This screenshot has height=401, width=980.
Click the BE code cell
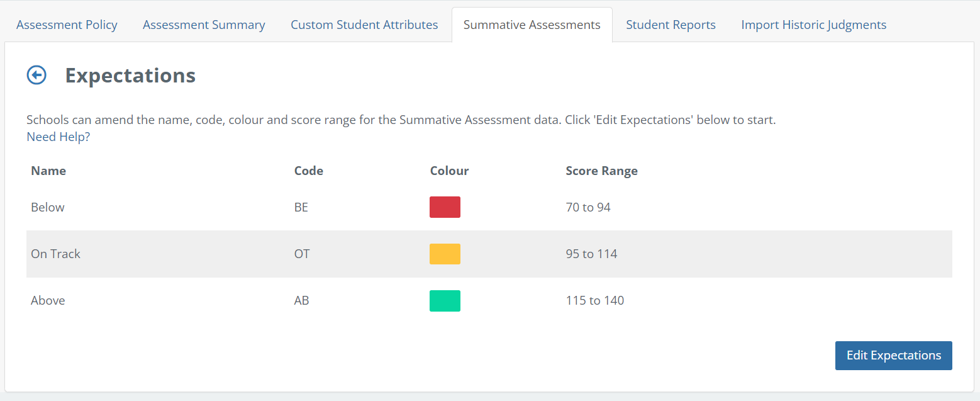[301, 207]
